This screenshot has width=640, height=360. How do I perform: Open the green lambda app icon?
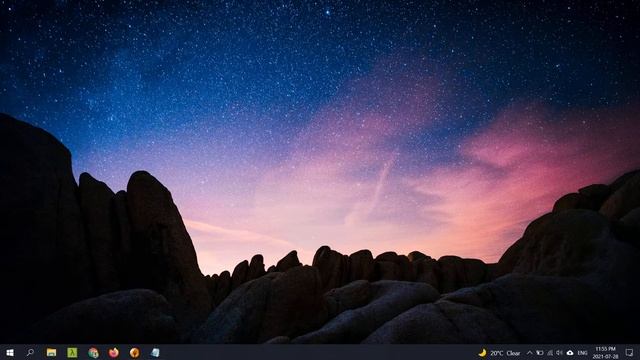tap(72, 352)
